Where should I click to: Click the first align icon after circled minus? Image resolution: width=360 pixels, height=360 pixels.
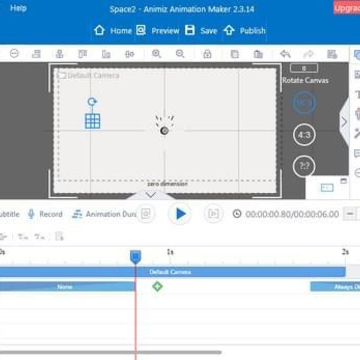click(x=36, y=54)
